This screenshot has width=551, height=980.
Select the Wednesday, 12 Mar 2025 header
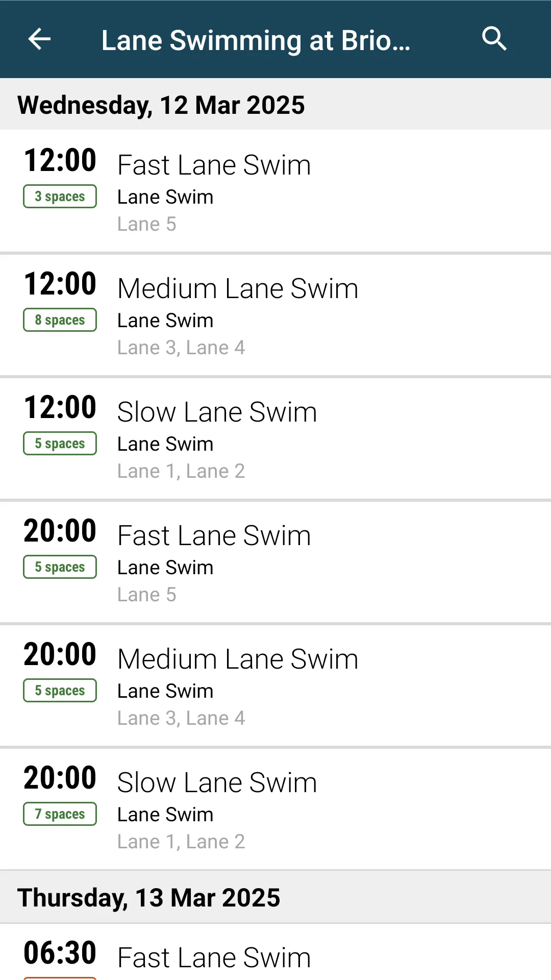(161, 105)
